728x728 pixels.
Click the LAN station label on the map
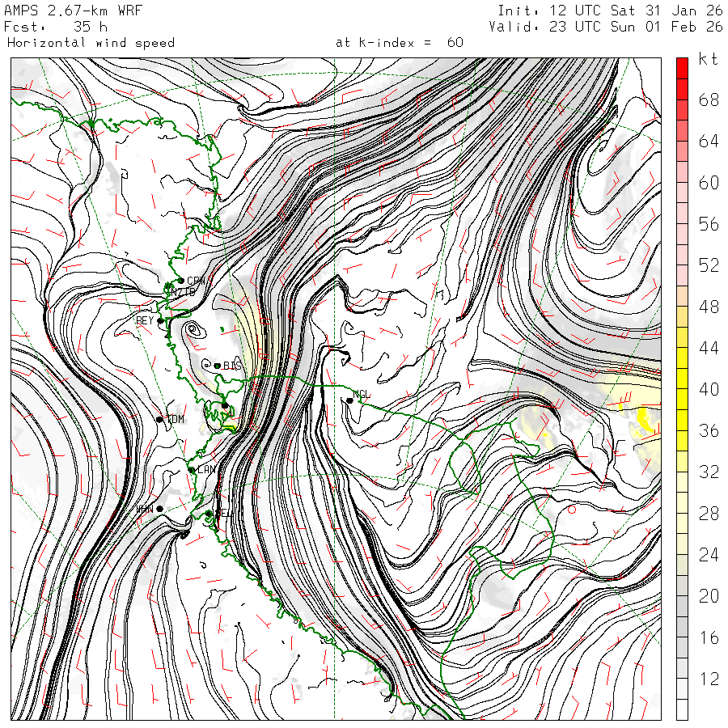pos(206,470)
